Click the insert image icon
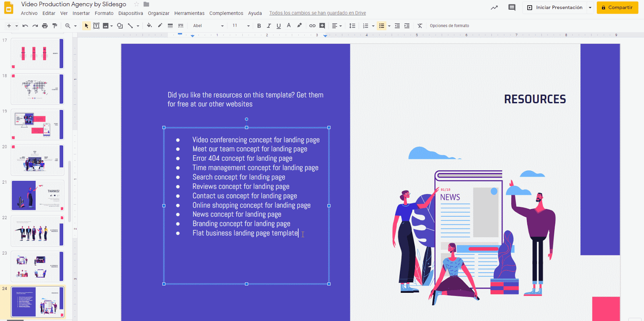Viewport: 644px width, 321px height. tap(106, 26)
